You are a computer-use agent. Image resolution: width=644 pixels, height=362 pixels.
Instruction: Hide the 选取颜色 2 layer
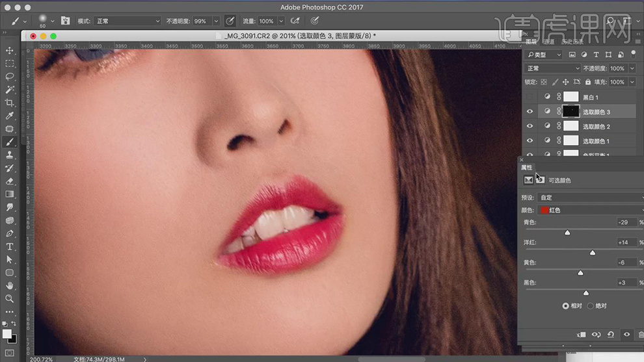tap(530, 126)
